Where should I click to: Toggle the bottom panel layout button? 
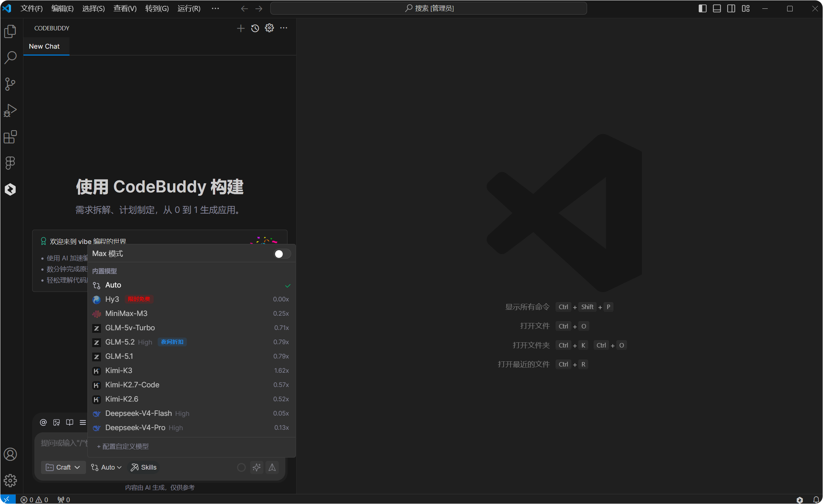(x=717, y=8)
